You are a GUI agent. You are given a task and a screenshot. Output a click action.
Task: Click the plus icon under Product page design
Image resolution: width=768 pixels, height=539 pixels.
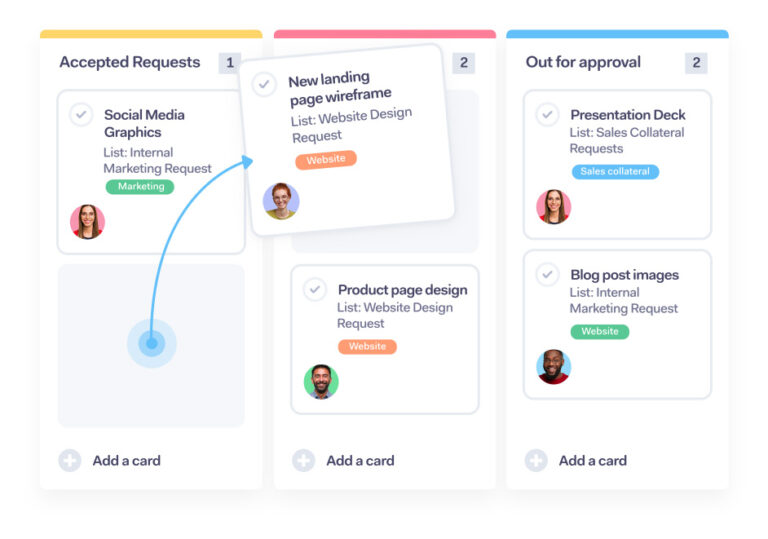[x=303, y=461]
